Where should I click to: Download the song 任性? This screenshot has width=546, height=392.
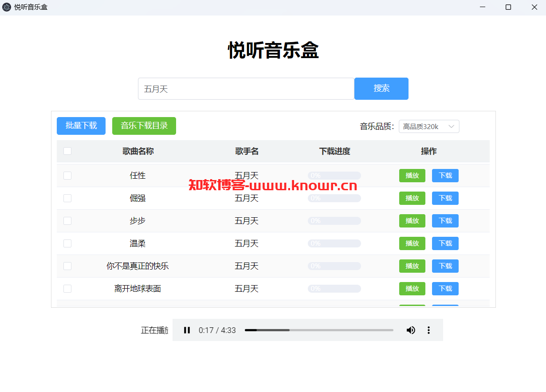(x=445, y=176)
